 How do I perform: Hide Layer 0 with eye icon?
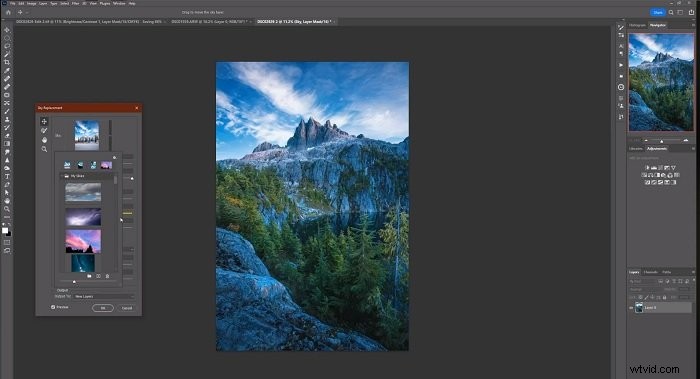(x=631, y=308)
